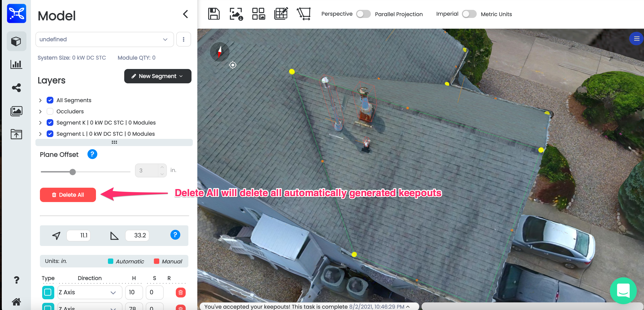Screen dimensions: 644x310
Task: Click the red Delete All button
Action: (68, 195)
